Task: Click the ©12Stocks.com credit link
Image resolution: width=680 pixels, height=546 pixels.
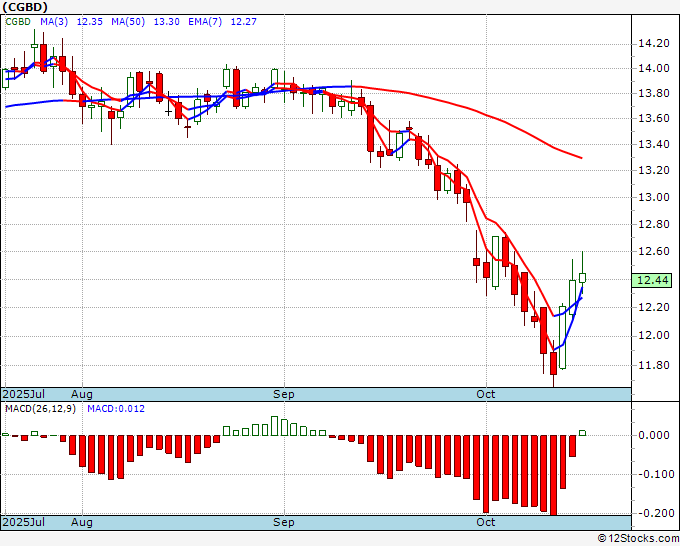Action: pyautogui.click(x=638, y=539)
